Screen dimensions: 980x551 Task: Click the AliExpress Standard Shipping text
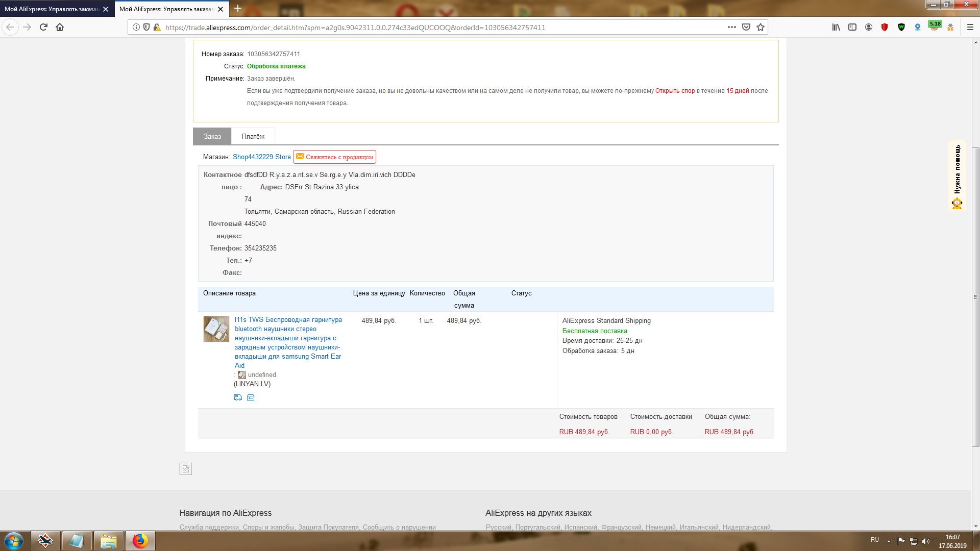pyautogui.click(x=606, y=321)
